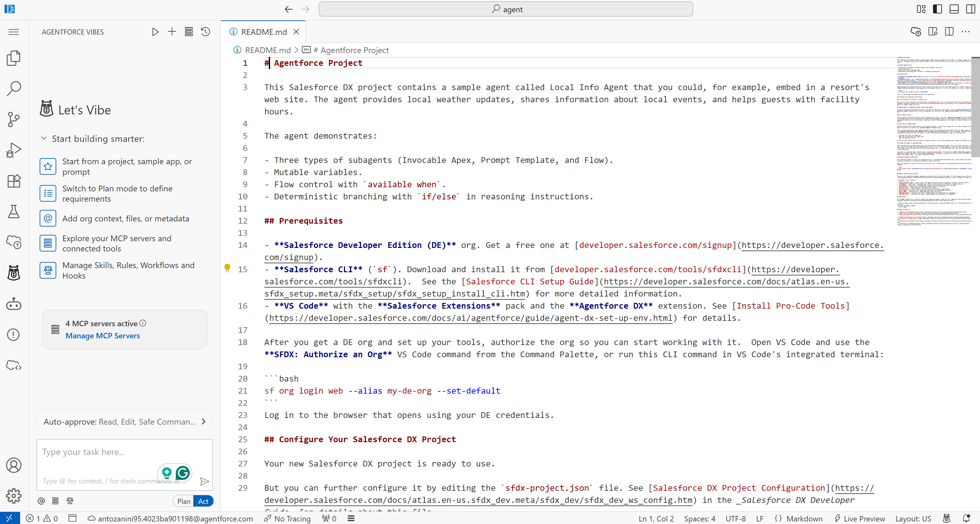Navigate back with the left arrow

click(289, 9)
